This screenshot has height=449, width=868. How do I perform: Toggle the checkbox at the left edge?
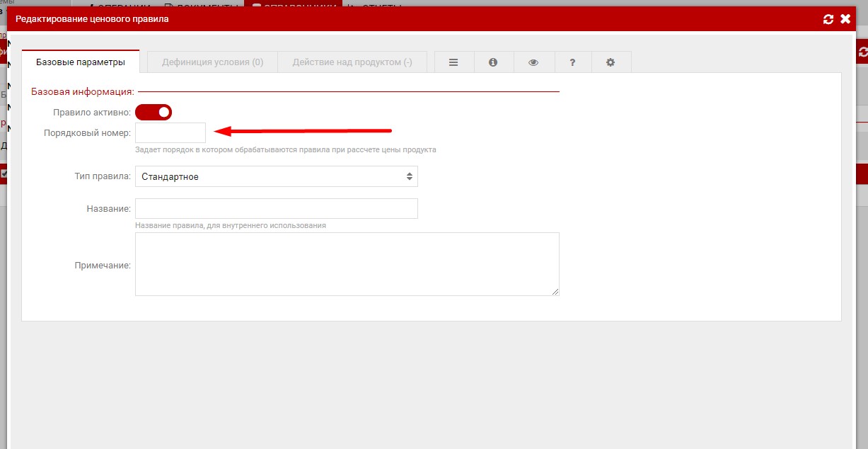tap(4, 174)
